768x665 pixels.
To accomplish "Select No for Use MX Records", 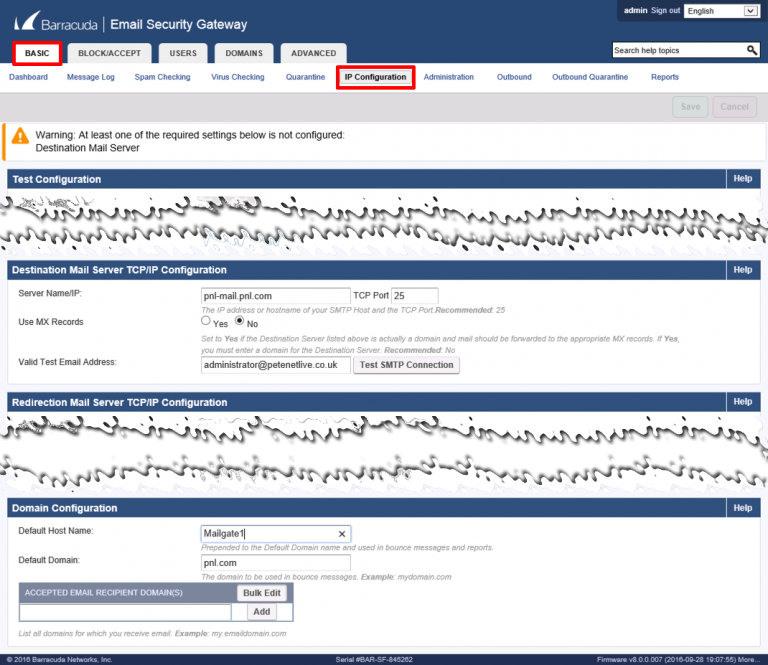I will coord(240,321).
